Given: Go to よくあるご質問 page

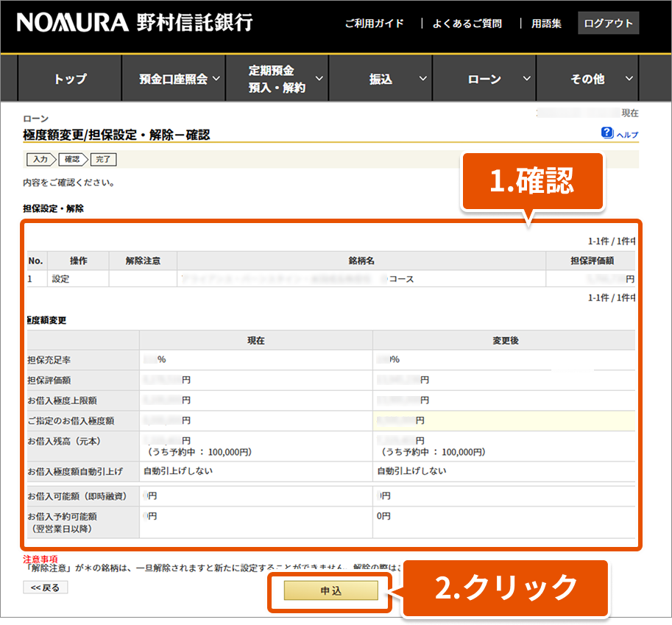Looking at the screenshot, I should coord(467,24).
